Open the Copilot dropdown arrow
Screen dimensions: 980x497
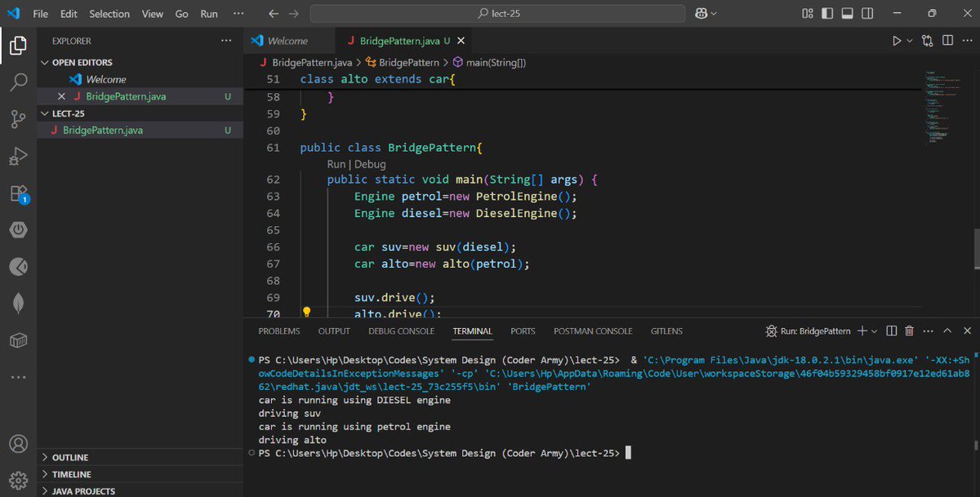coord(714,13)
